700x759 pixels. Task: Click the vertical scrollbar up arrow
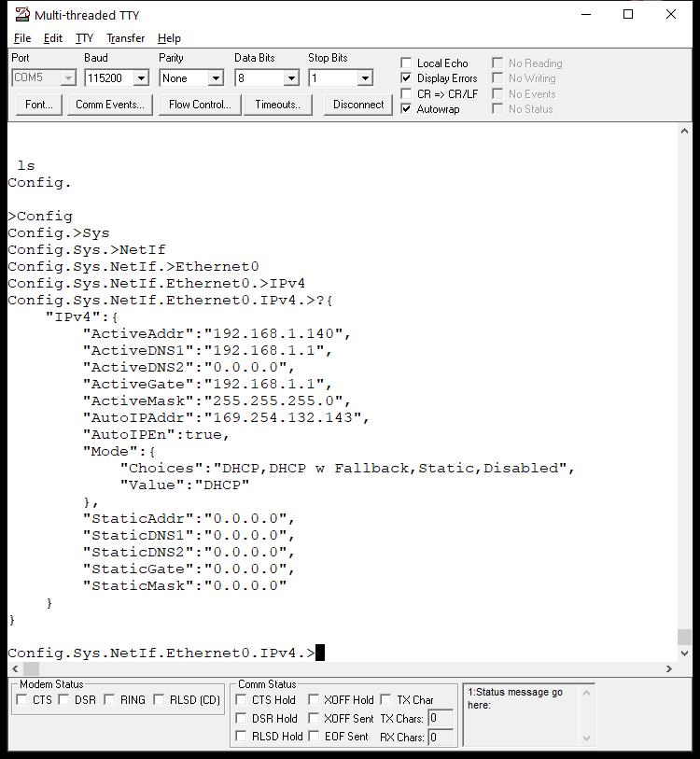click(x=684, y=134)
